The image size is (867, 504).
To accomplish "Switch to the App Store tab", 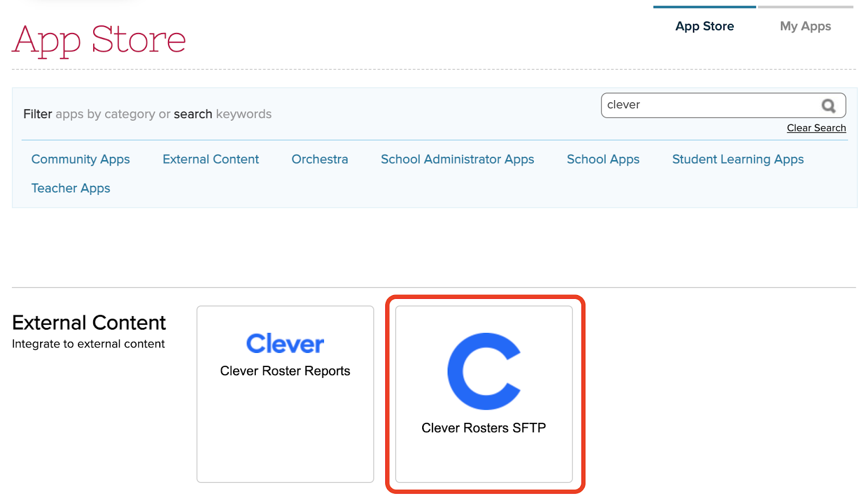I will [704, 26].
